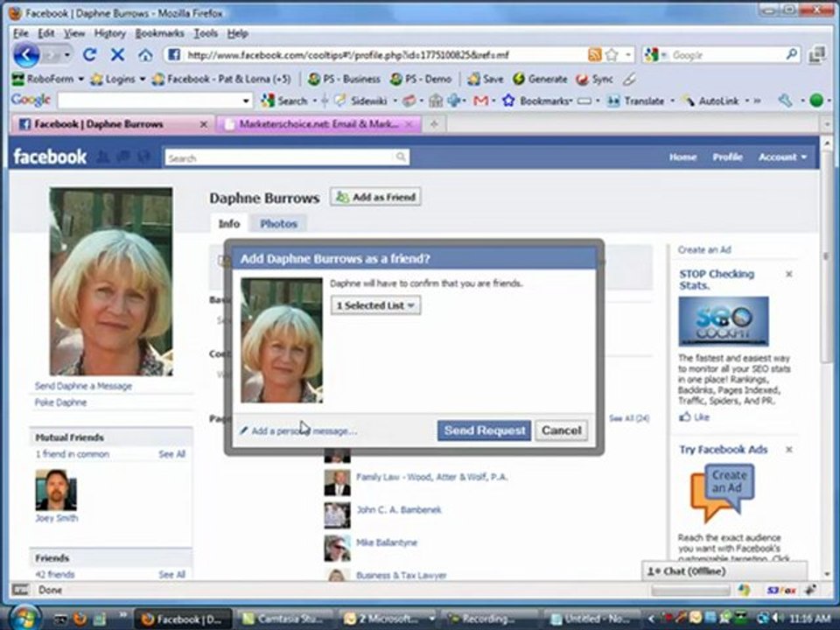Click the Send Request button
Viewport: 840px width, 630px height.
484,430
